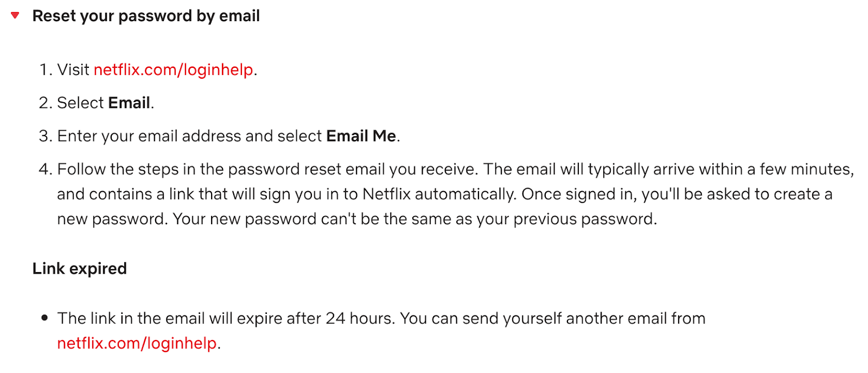Click the bullet point under Link expired
This screenshot has height=373, width=868.
pos(44,318)
